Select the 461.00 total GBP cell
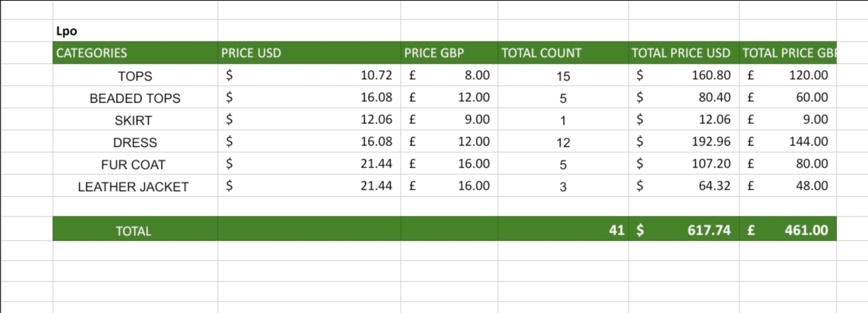 788,231
